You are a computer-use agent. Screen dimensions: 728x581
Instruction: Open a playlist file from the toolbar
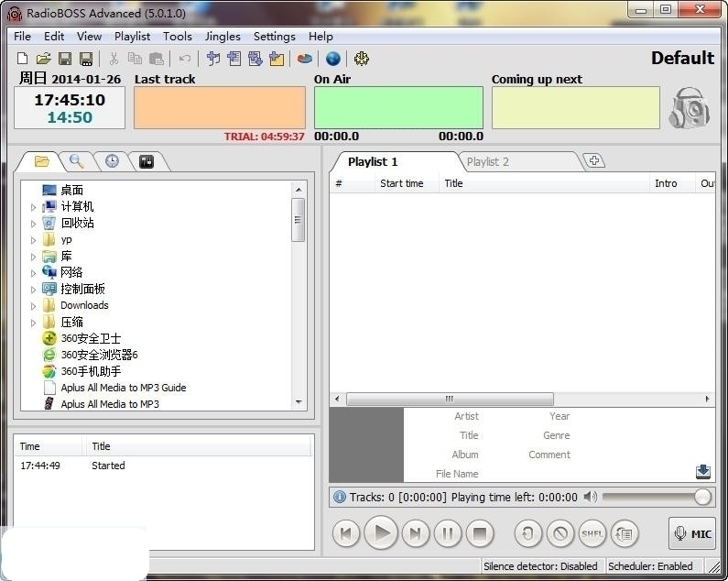pos(44,59)
